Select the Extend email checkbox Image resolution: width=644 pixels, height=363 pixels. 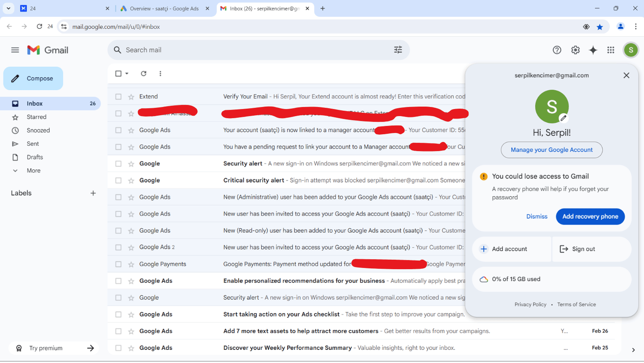tap(118, 96)
